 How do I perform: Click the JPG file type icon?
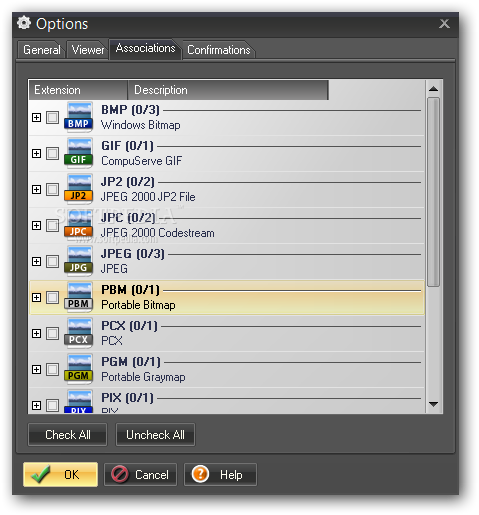pos(79,261)
